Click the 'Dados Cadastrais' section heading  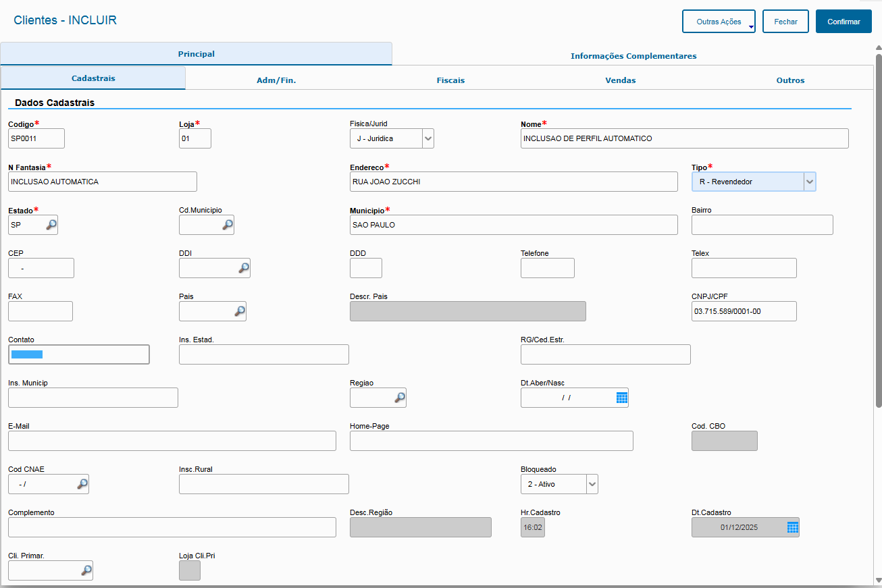click(x=55, y=103)
